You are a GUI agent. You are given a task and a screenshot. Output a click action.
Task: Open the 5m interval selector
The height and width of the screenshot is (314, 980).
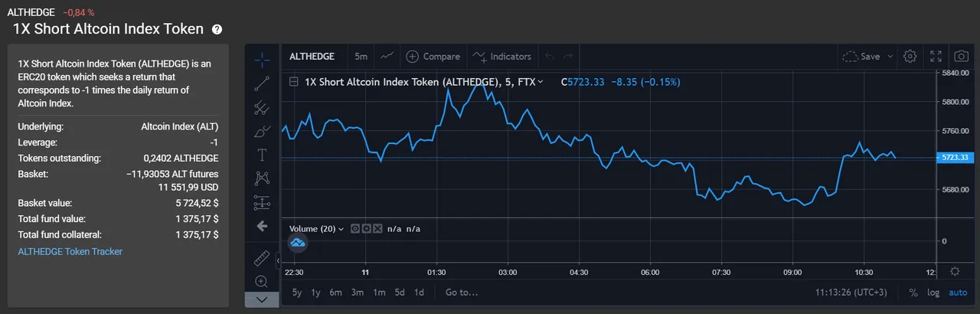[x=361, y=56]
